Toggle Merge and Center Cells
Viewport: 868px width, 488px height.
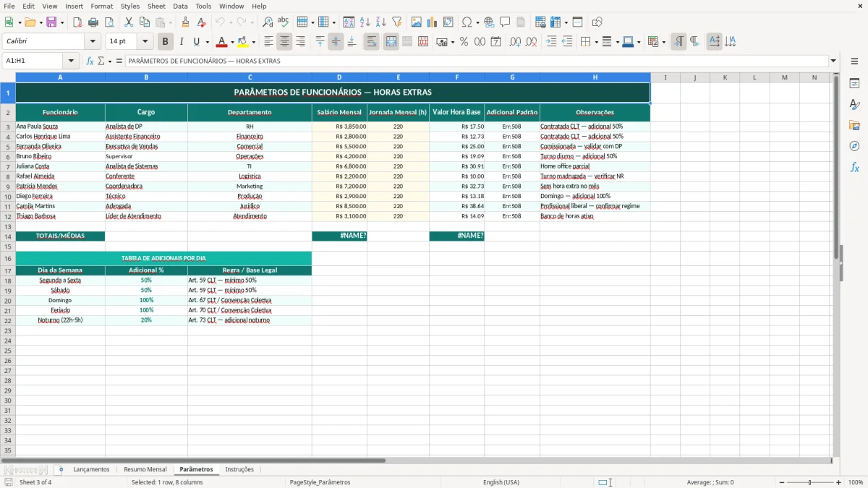[x=391, y=42]
